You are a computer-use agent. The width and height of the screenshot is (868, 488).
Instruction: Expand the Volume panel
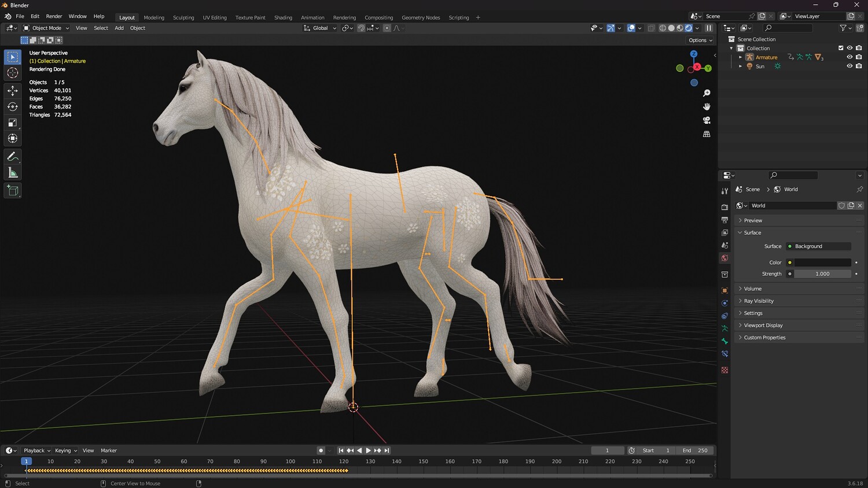[x=752, y=289]
